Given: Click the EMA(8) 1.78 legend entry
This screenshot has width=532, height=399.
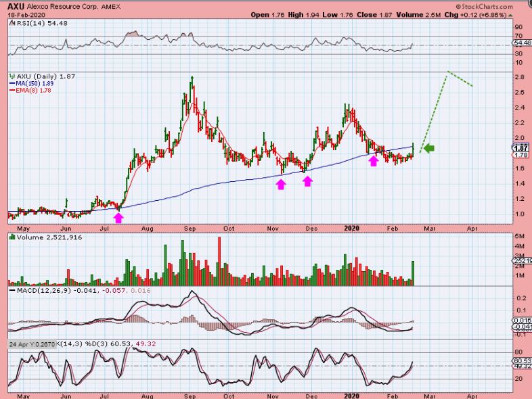Looking at the screenshot, I should point(30,91).
